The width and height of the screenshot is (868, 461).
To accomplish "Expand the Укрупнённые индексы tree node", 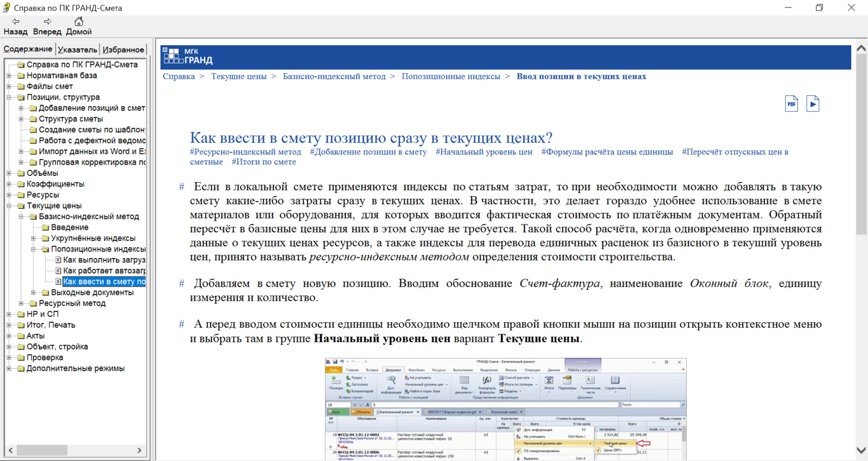I will [33, 238].
